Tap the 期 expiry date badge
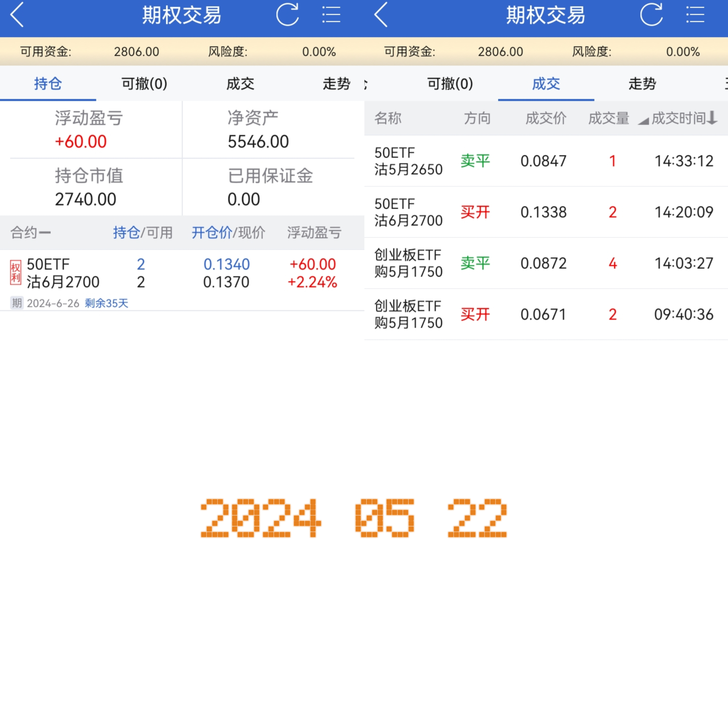This screenshot has height=728, width=728. coord(17,303)
